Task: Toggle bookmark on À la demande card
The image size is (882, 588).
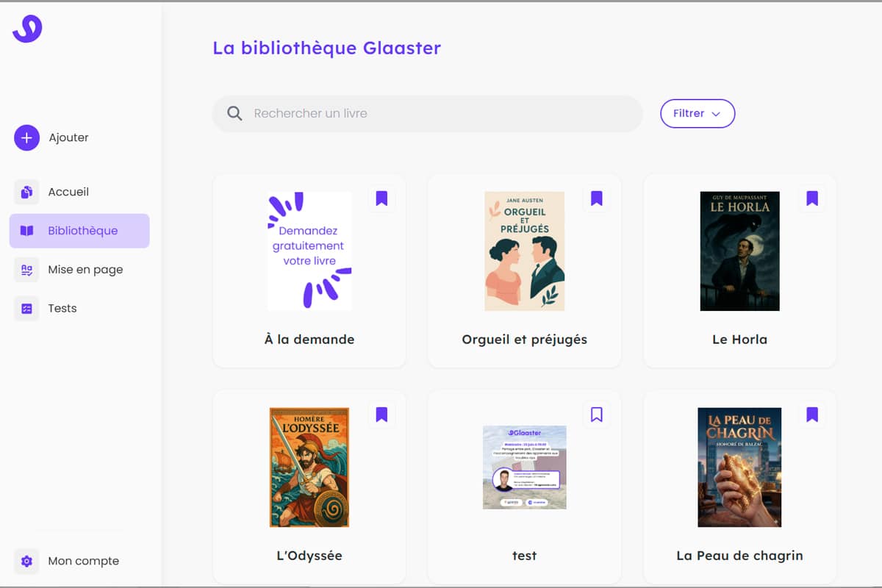Action: (381, 198)
